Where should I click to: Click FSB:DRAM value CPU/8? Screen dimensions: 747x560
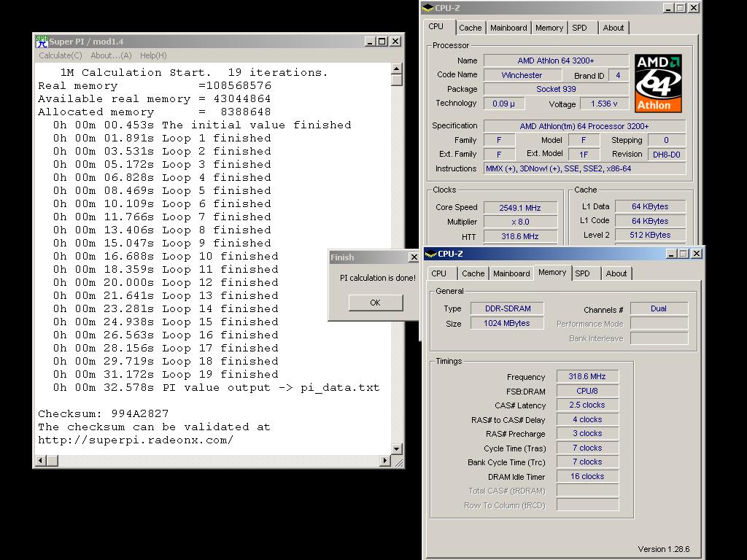(587, 391)
